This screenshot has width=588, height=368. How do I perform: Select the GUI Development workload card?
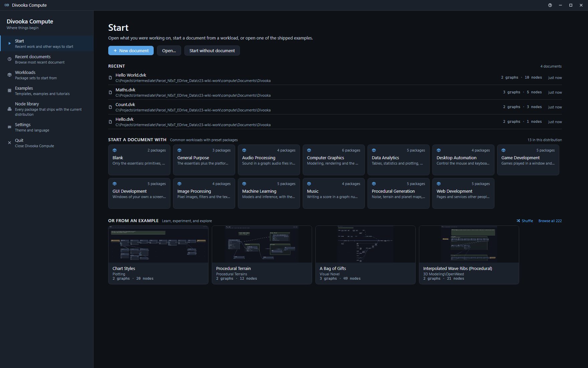139,193
